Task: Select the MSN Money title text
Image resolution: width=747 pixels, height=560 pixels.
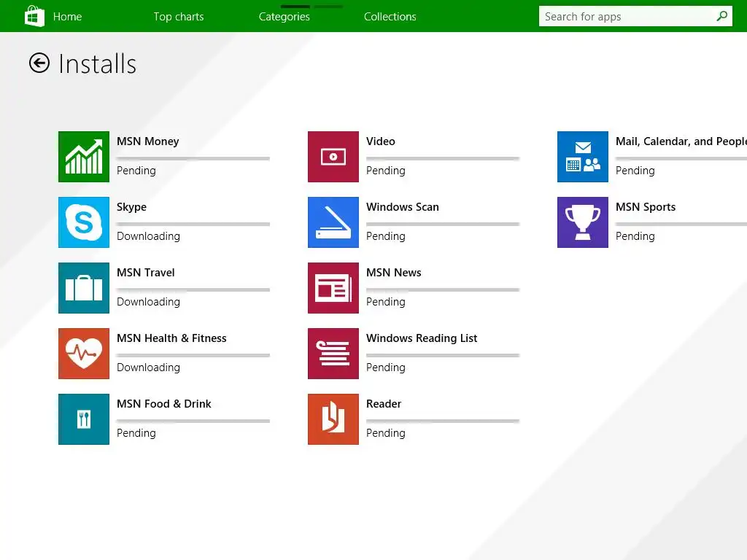Action: [147, 141]
